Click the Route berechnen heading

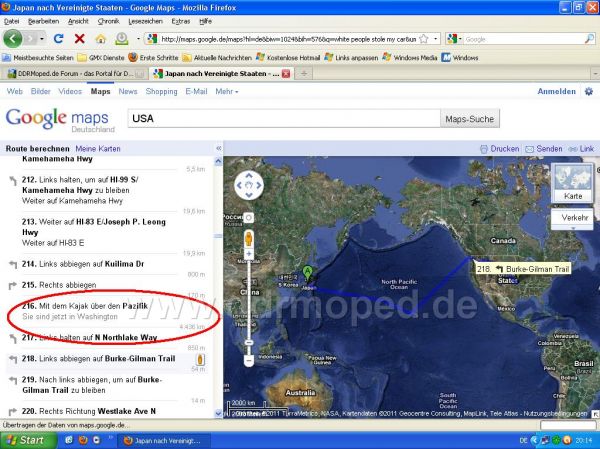(x=38, y=149)
